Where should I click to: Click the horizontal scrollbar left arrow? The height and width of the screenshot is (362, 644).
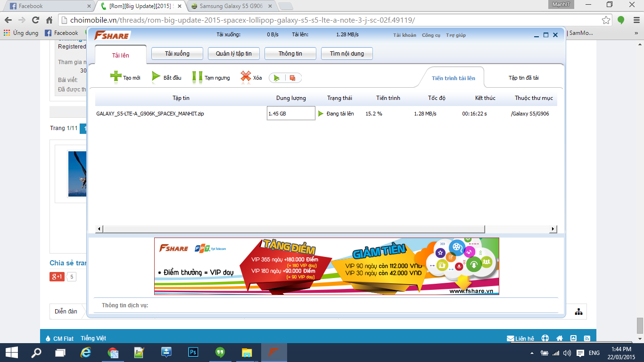(99, 229)
